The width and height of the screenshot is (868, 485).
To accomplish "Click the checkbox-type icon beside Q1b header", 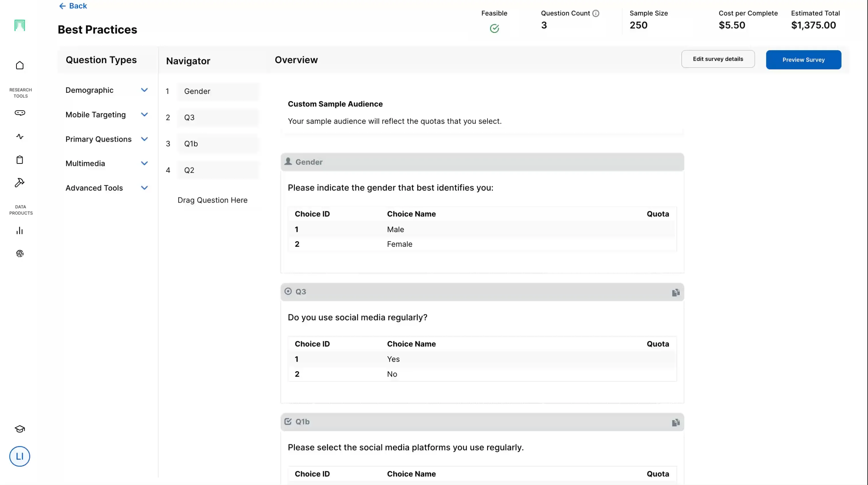I will (x=288, y=421).
